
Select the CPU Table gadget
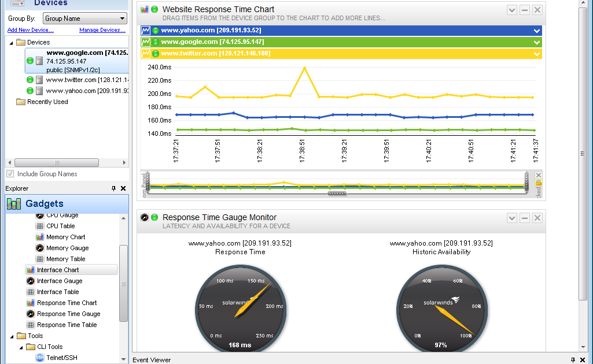(x=61, y=226)
